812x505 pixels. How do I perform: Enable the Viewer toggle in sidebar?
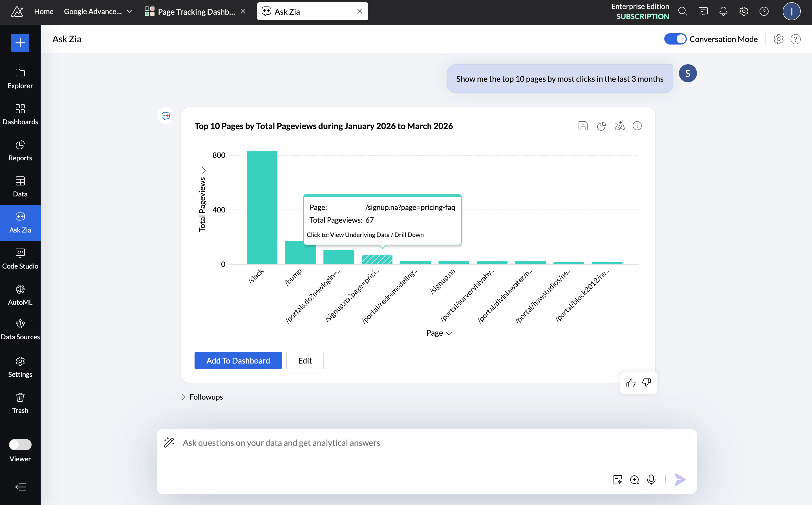coord(20,444)
